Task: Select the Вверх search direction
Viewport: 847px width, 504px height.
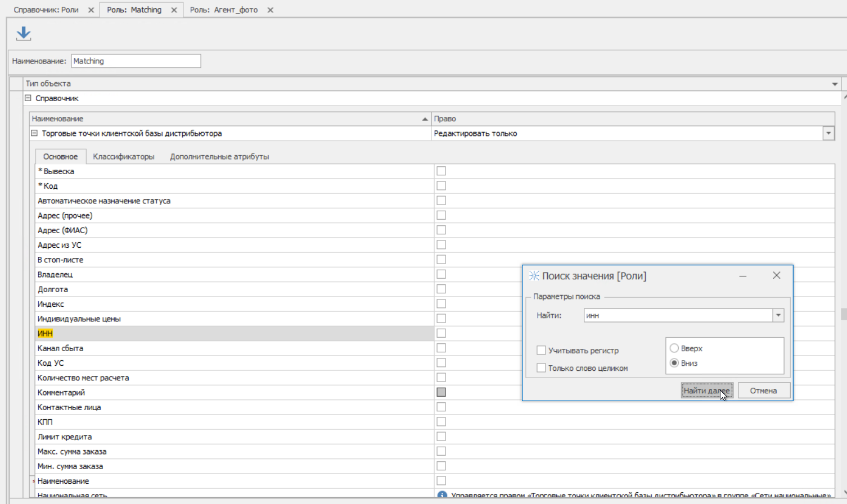Action: click(x=674, y=348)
